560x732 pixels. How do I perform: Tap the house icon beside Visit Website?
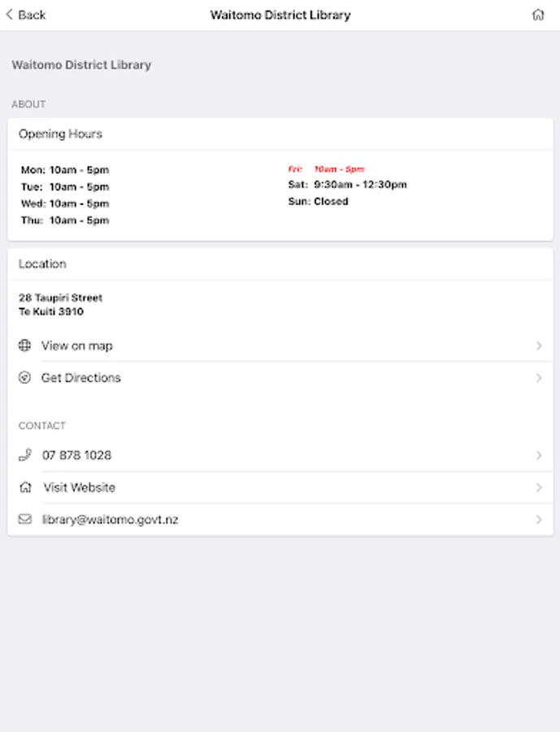tap(25, 487)
